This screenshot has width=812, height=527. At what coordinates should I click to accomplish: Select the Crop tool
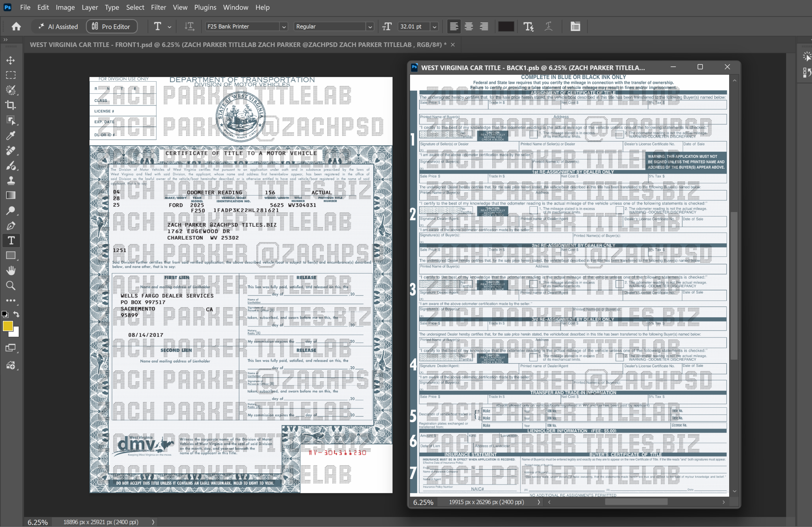[10, 105]
